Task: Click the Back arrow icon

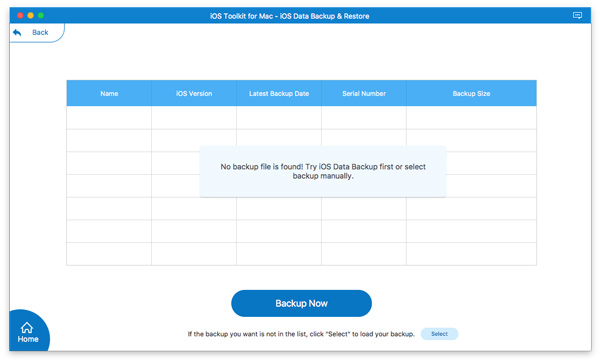Action: pyautogui.click(x=17, y=33)
